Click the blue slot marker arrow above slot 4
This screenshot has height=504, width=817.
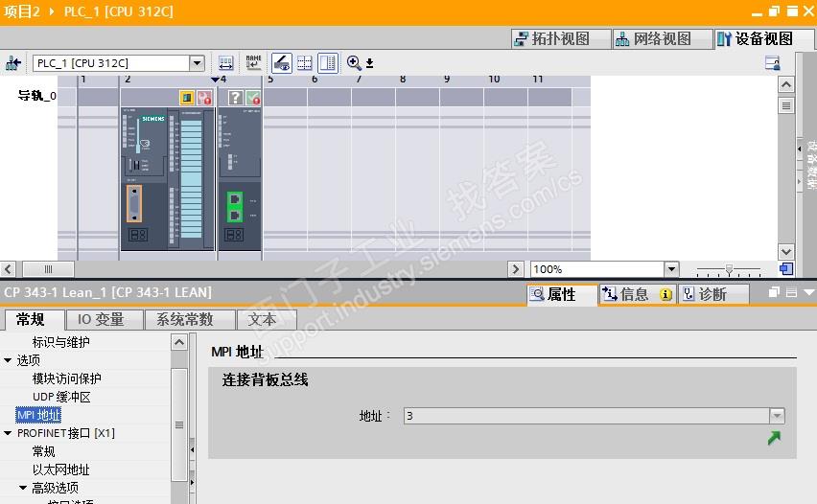coord(215,80)
